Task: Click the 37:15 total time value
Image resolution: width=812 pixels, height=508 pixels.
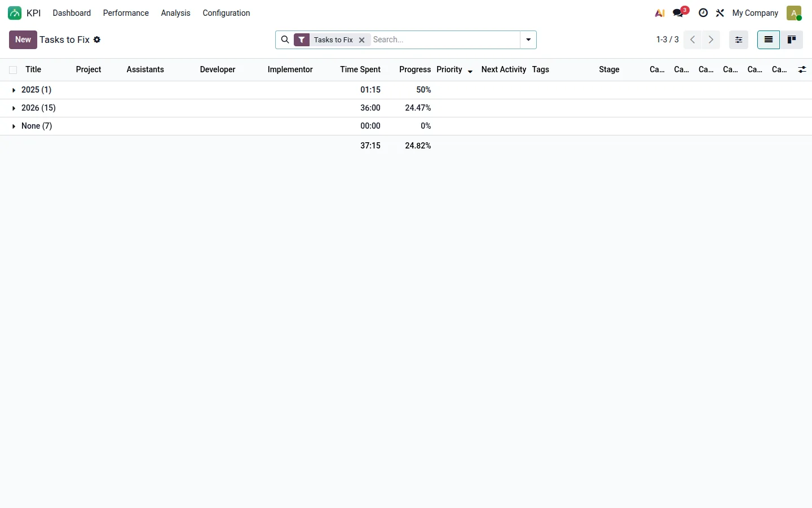Action: click(x=370, y=146)
